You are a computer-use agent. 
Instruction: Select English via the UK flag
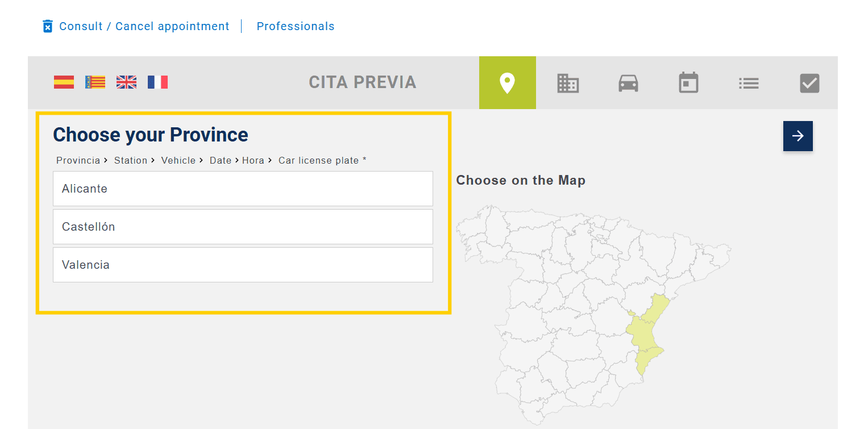[126, 82]
